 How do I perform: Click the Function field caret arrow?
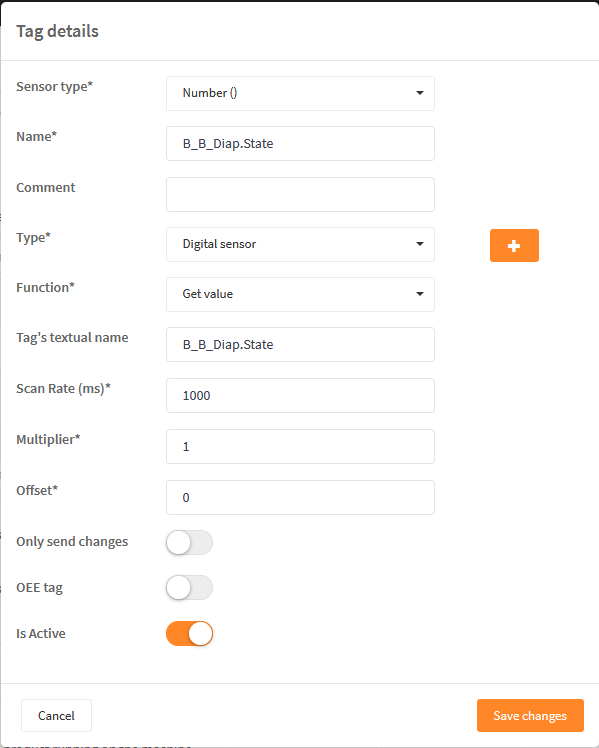coord(420,294)
